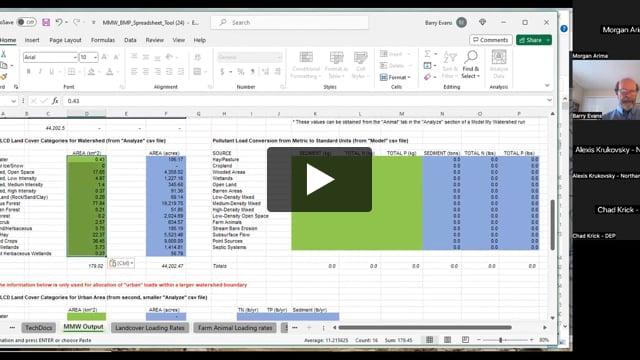The height and width of the screenshot is (360, 640).
Task: Expand the Arial font name dropdown
Action: [x=75, y=58]
